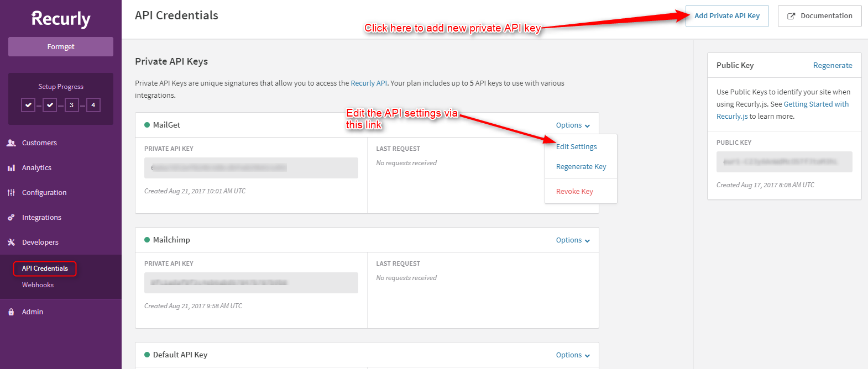Click the API Credentials page title
The width and height of the screenshot is (868, 369).
click(176, 15)
